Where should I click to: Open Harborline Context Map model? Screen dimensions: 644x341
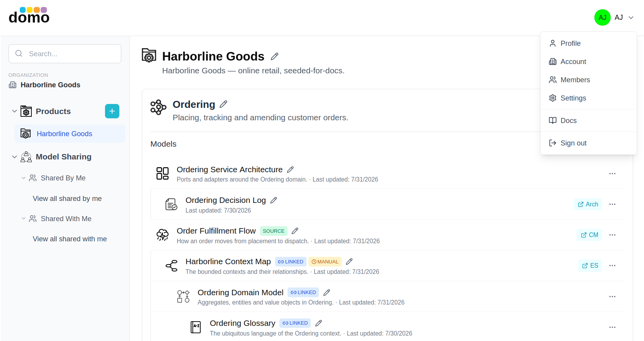click(228, 261)
